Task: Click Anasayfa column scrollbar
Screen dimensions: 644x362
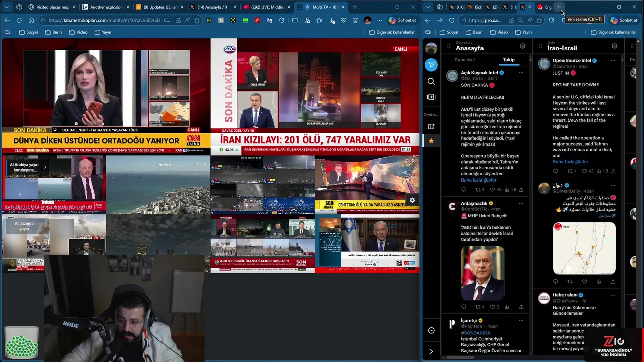Action: pyautogui.click(x=530, y=59)
